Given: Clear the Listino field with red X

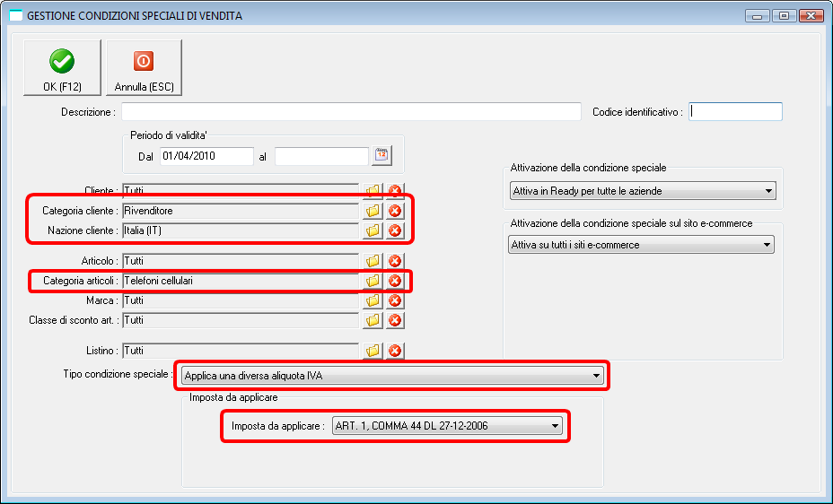Looking at the screenshot, I should [395, 350].
